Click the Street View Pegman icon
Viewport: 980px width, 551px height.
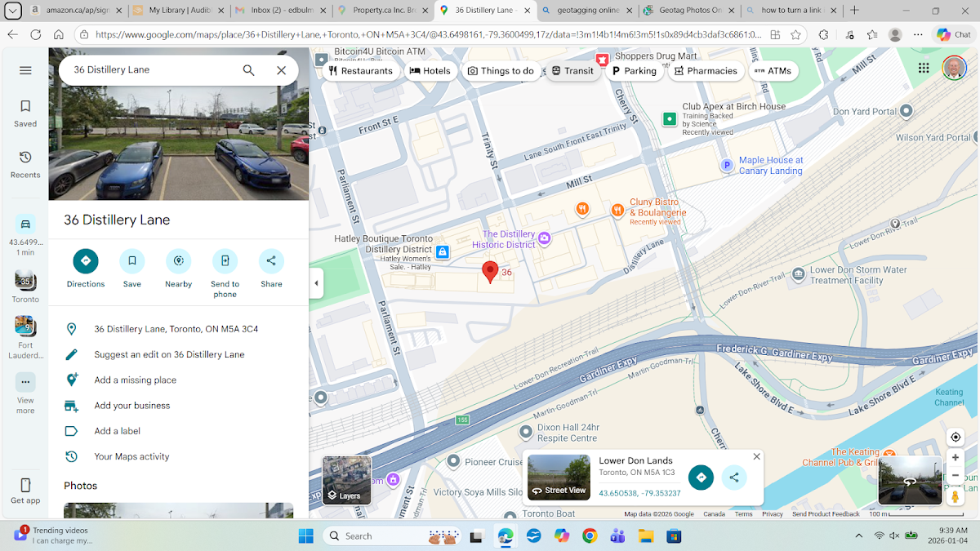pyautogui.click(x=955, y=496)
